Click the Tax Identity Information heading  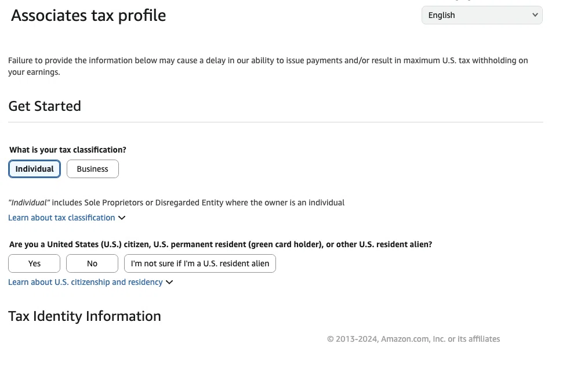pyautogui.click(x=85, y=316)
